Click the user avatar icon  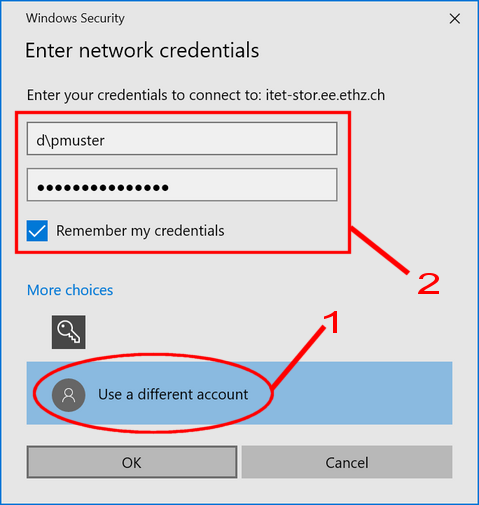[69, 395]
